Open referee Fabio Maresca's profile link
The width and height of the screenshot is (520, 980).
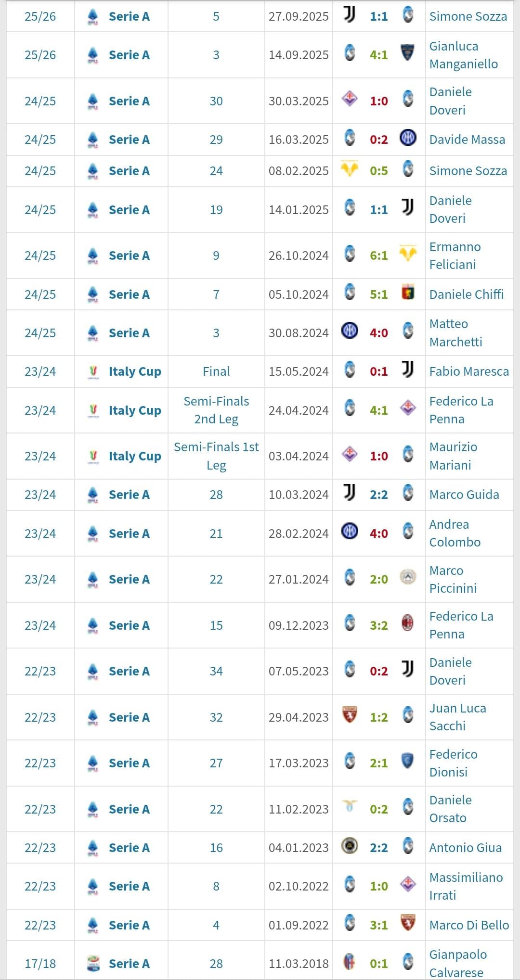469,371
